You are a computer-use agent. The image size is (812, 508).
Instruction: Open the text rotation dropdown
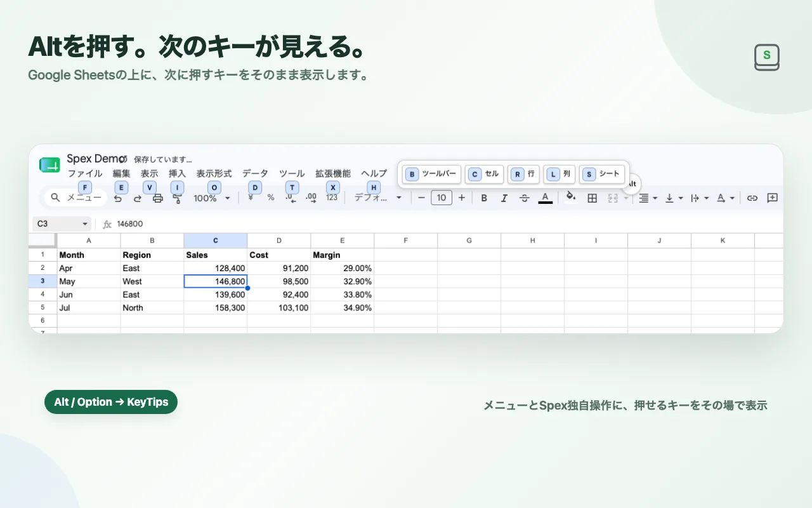726,198
